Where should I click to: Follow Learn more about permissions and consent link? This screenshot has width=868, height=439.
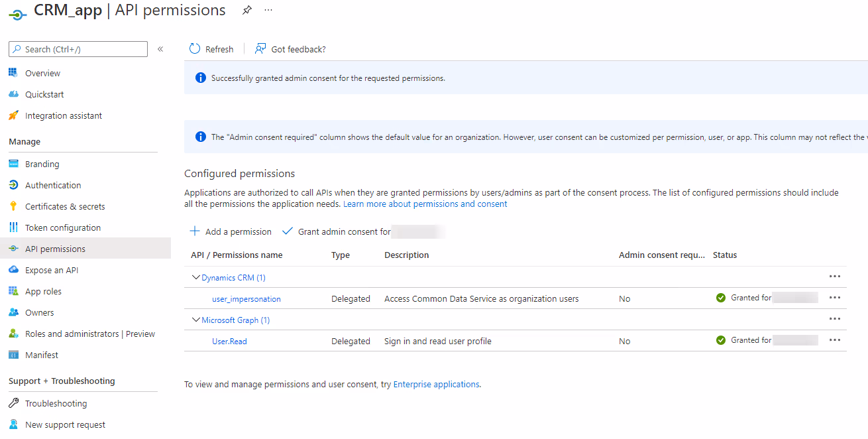coord(425,204)
